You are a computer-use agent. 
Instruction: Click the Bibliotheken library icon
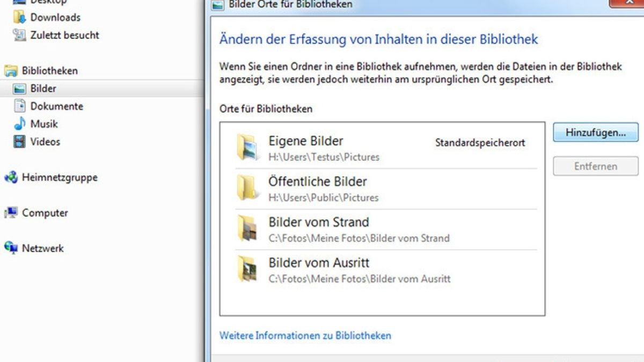[12, 70]
